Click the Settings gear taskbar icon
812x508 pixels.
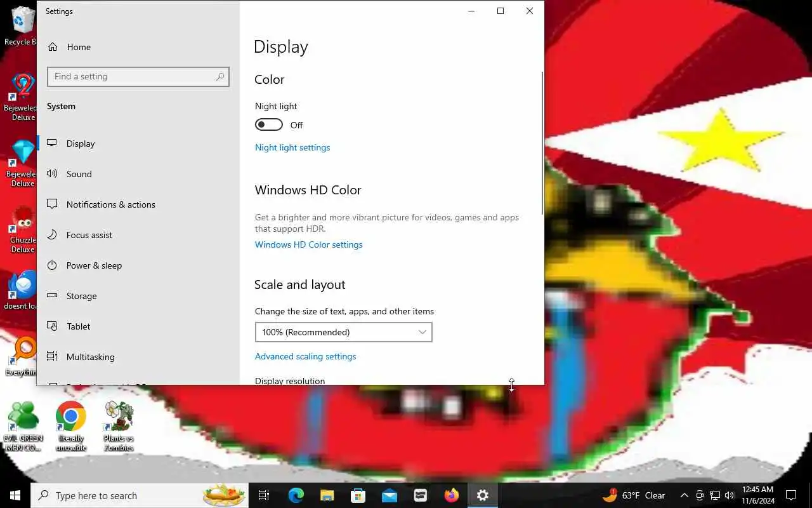pyautogui.click(x=483, y=495)
